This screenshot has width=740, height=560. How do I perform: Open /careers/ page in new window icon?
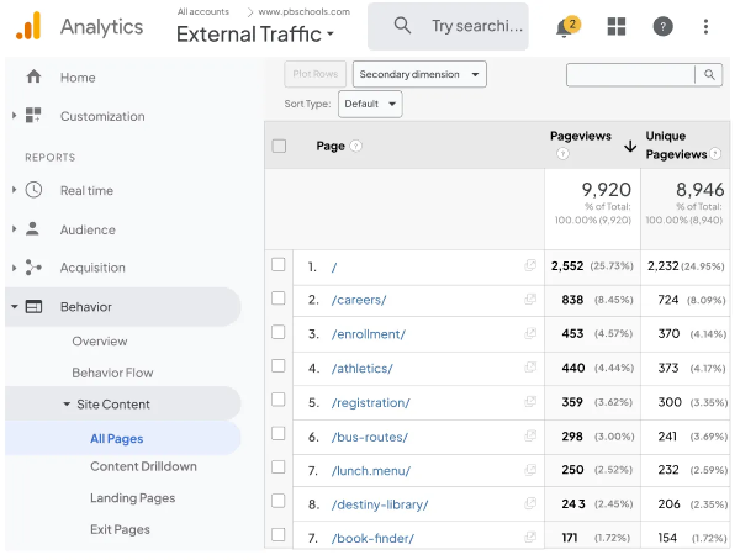click(530, 299)
